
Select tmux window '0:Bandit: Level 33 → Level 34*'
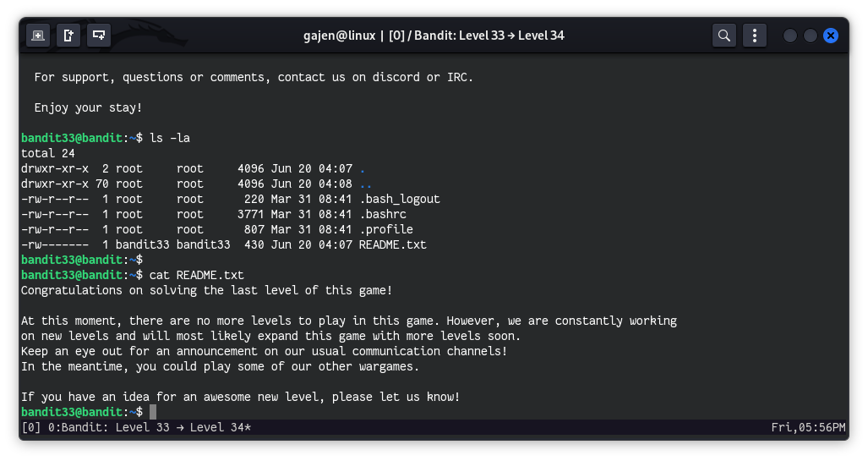click(142, 427)
